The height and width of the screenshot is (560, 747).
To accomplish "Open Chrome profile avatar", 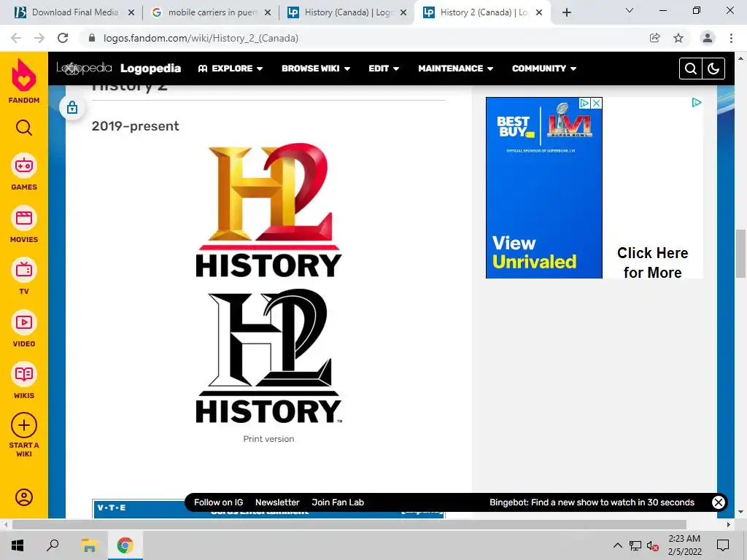I will [x=708, y=38].
